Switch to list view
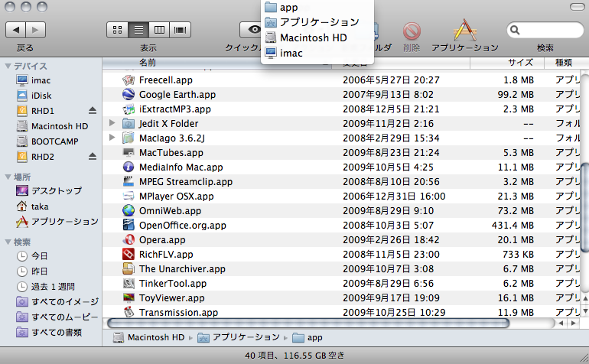589x364 pixels. click(138, 30)
